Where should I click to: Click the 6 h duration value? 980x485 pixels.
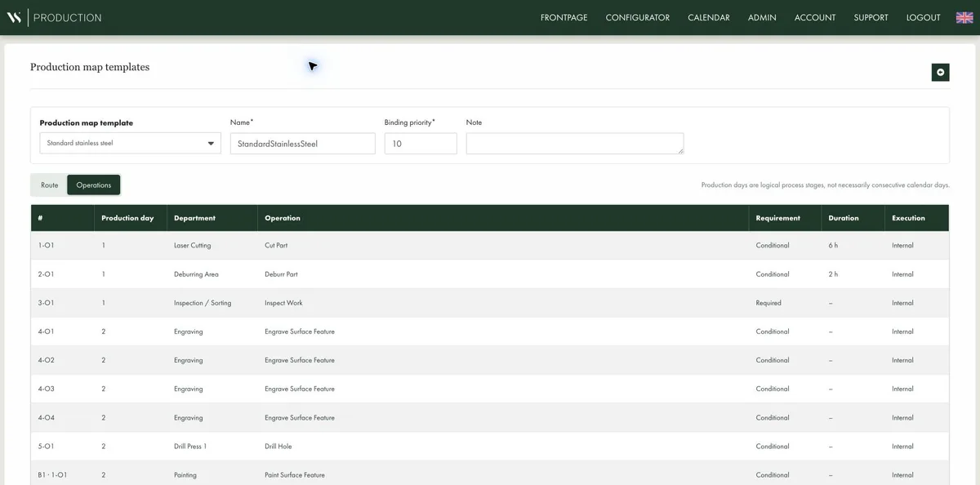coord(833,245)
